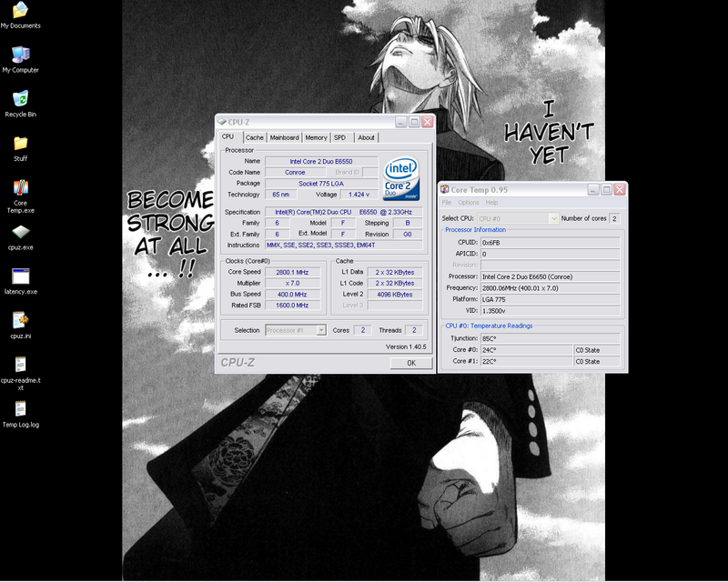This screenshot has width=728, height=582.
Task: Click the Core #0 C0 State field
Action: pos(597,350)
